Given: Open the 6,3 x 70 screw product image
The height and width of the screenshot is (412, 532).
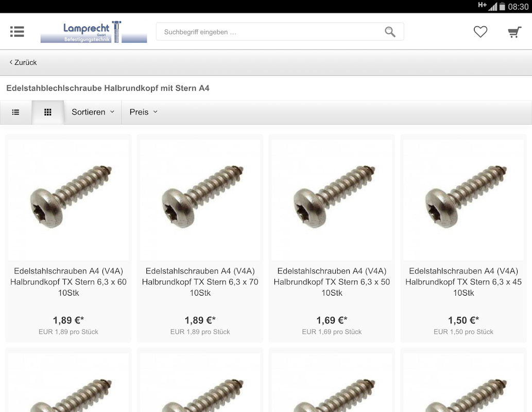Looking at the screenshot, I should pyautogui.click(x=200, y=200).
